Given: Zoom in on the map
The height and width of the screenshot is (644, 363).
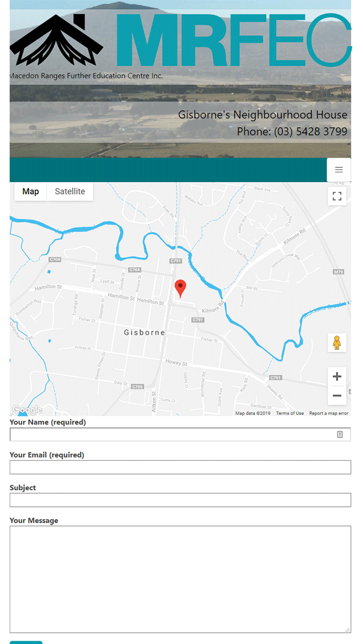Looking at the screenshot, I should 337,376.
